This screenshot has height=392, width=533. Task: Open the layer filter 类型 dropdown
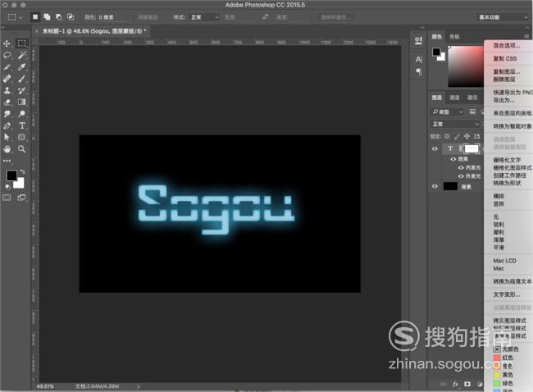coord(448,112)
